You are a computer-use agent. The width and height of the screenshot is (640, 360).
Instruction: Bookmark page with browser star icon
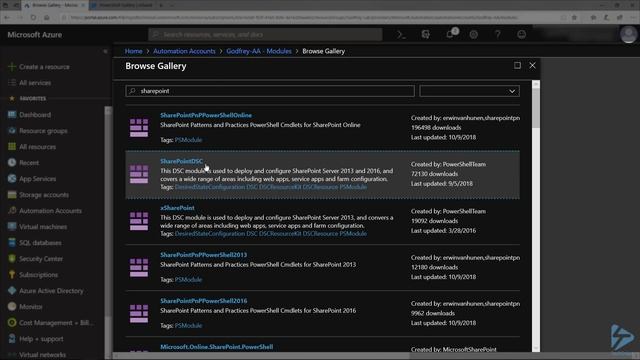tap(574, 18)
